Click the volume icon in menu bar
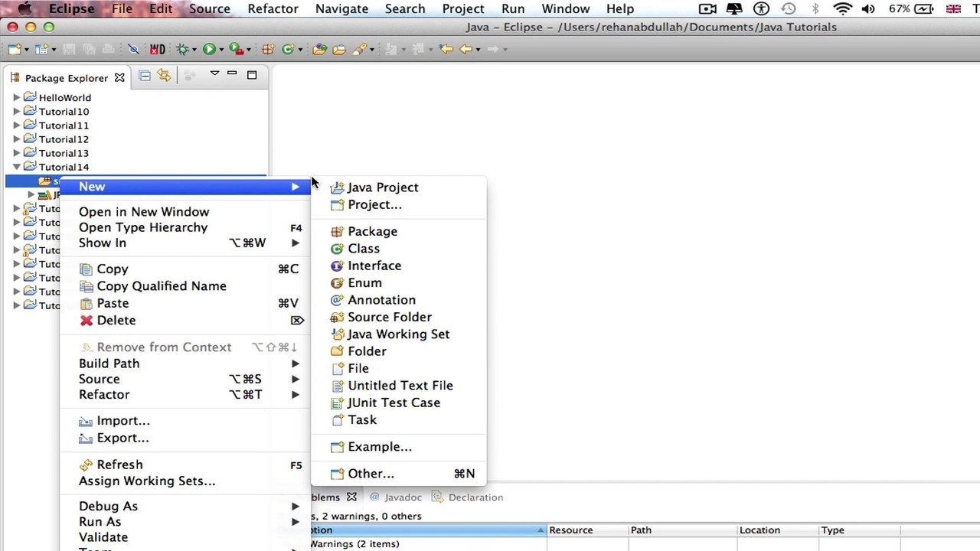The width and height of the screenshot is (980, 551). pos(868,9)
